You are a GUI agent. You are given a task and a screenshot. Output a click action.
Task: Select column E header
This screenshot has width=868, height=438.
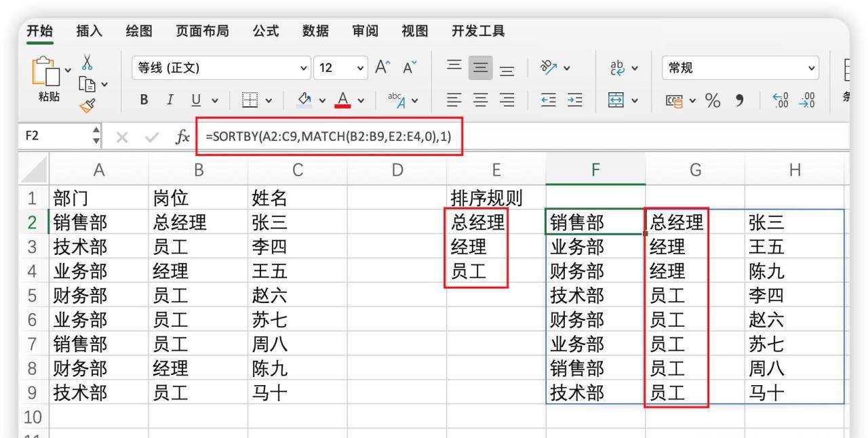point(496,172)
